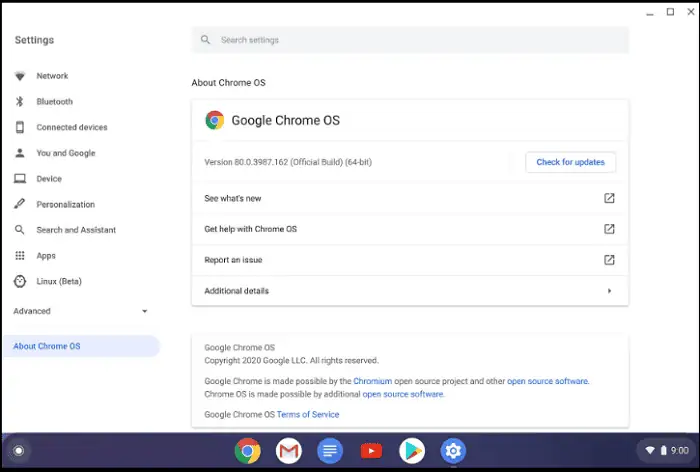This screenshot has height=472, width=700.
Task: Follow open source software link after 'additional'
Action: pos(403,394)
